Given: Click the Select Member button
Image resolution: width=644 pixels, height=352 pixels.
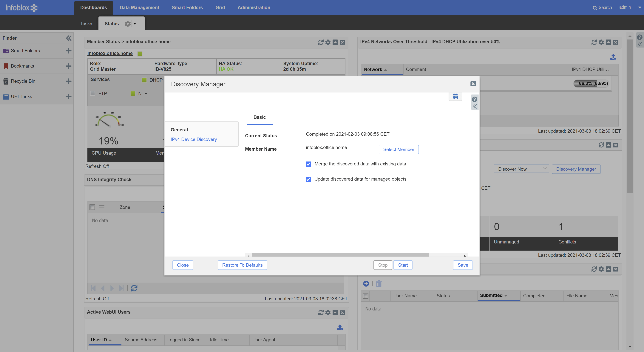Looking at the screenshot, I should point(398,150).
